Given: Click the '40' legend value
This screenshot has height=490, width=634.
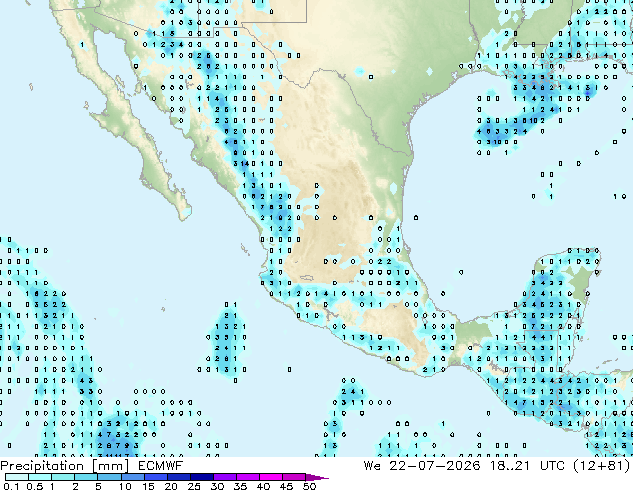Looking at the screenshot, I should [x=263, y=486].
